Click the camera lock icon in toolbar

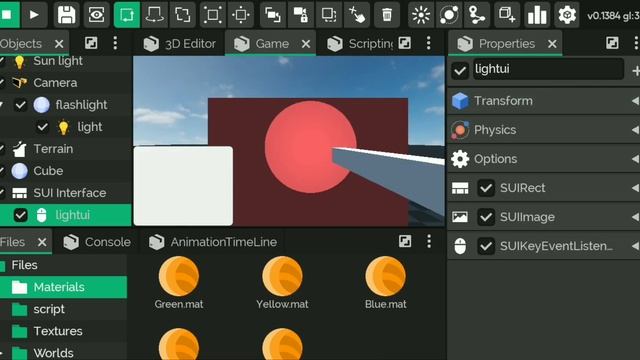point(300,15)
